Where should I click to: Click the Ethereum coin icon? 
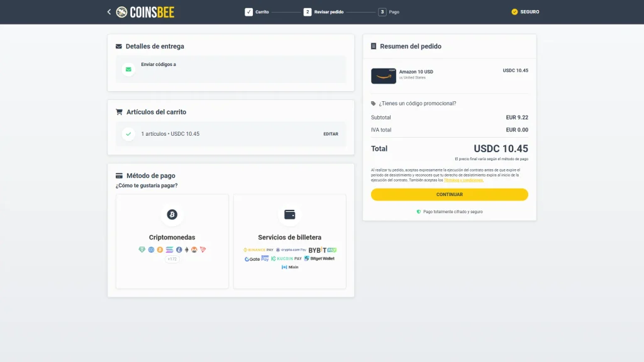[x=187, y=250]
